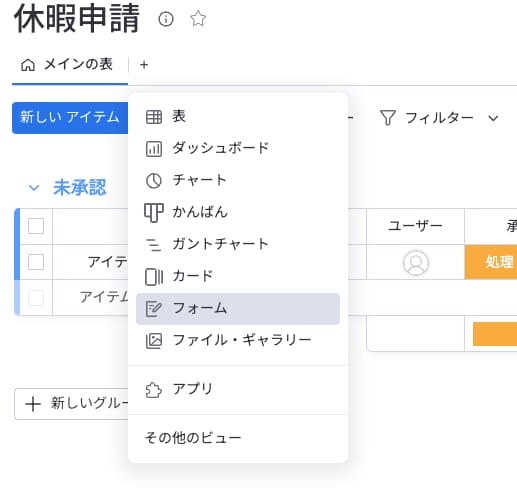Click the 新しい アイテム button

coord(70,118)
